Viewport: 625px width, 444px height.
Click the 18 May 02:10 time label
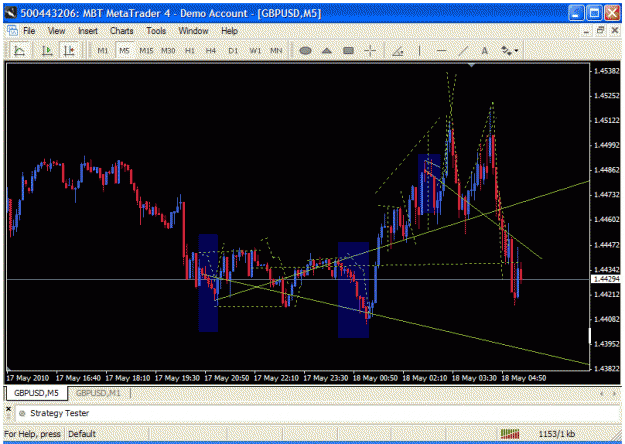tap(425, 378)
